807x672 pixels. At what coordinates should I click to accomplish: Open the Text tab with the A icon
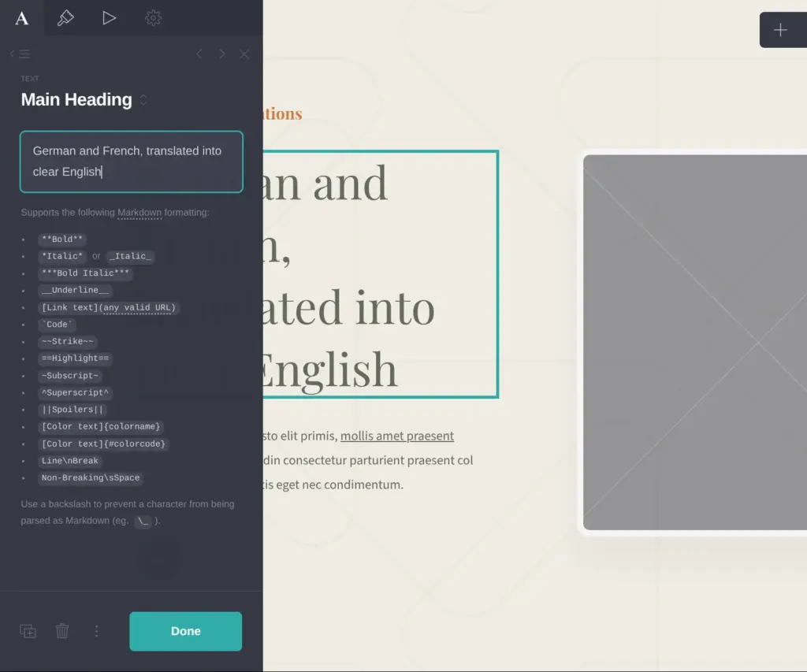click(21, 18)
